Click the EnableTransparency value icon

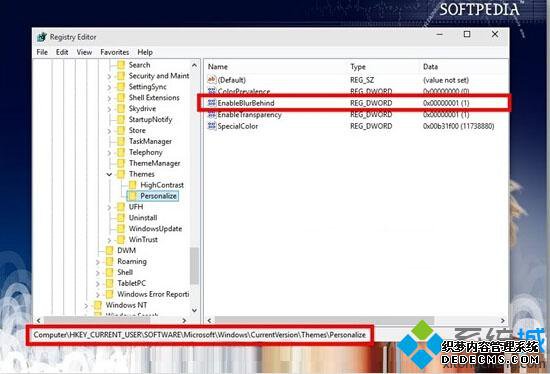pos(212,114)
